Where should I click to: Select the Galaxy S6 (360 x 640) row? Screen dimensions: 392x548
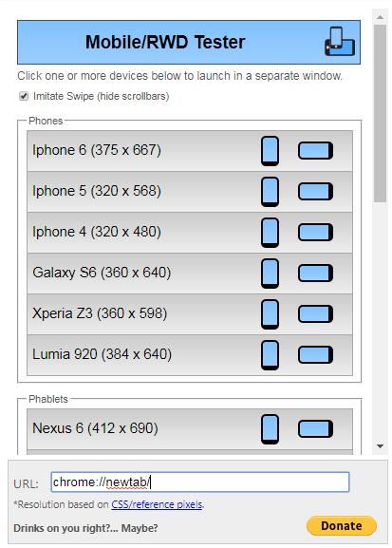pos(190,274)
